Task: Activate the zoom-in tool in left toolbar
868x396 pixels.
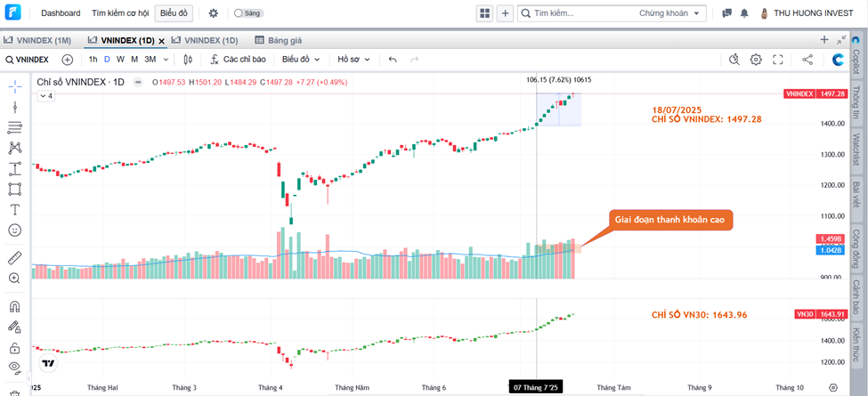Action: click(15, 279)
